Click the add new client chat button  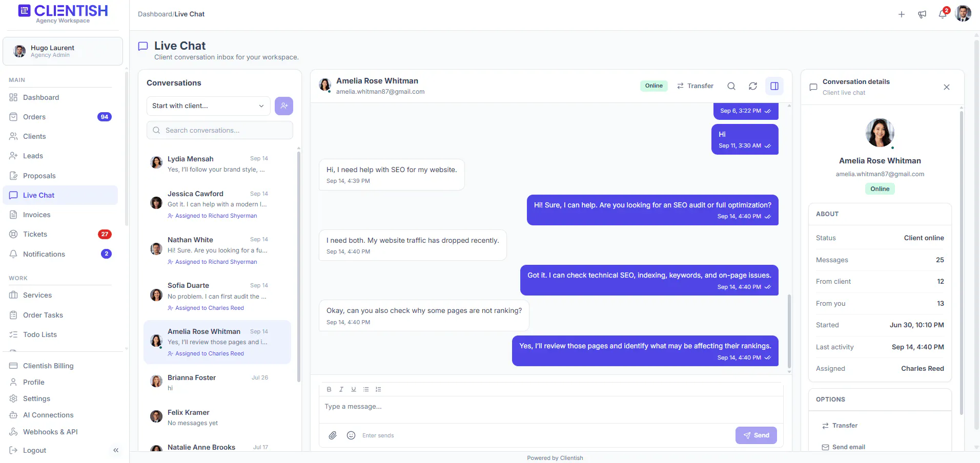click(284, 106)
